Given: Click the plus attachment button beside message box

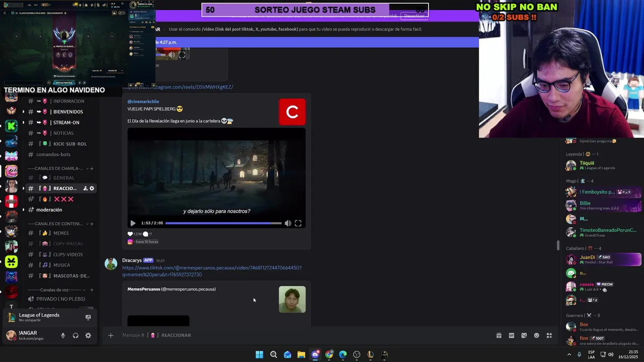Looking at the screenshot, I should click(111, 335).
